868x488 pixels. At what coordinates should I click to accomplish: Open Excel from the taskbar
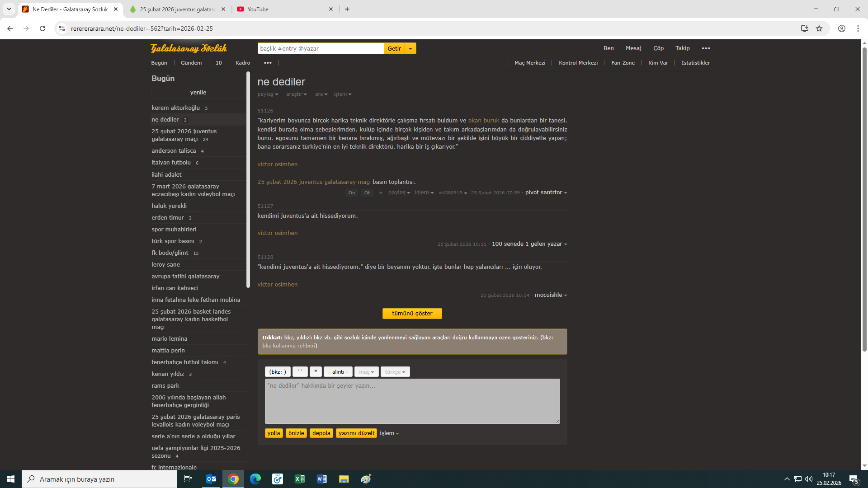click(300, 479)
